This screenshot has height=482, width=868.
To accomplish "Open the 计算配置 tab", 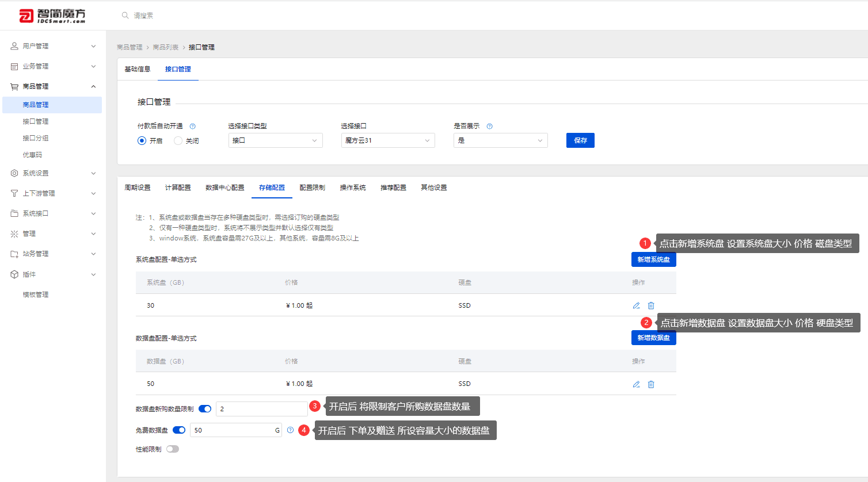I will 178,188.
